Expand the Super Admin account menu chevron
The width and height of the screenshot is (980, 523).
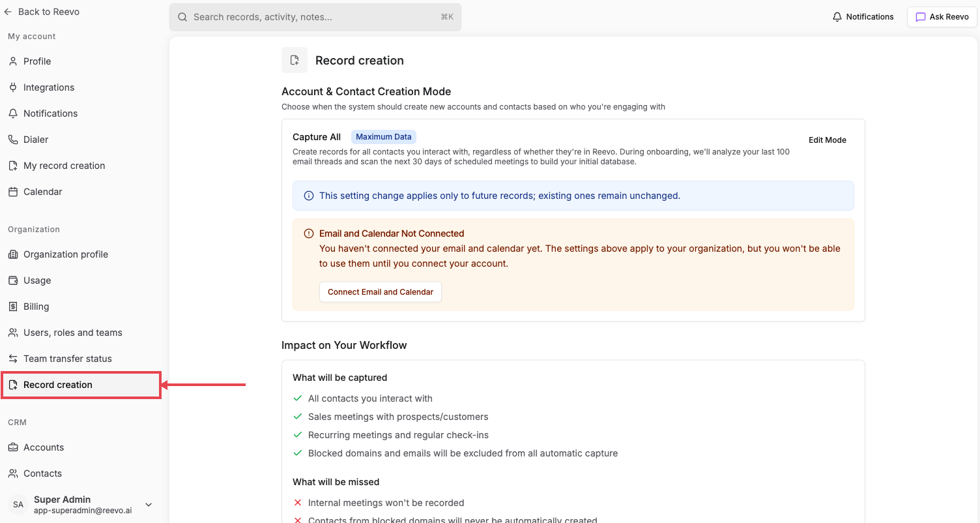pyautogui.click(x=149, y=505)
